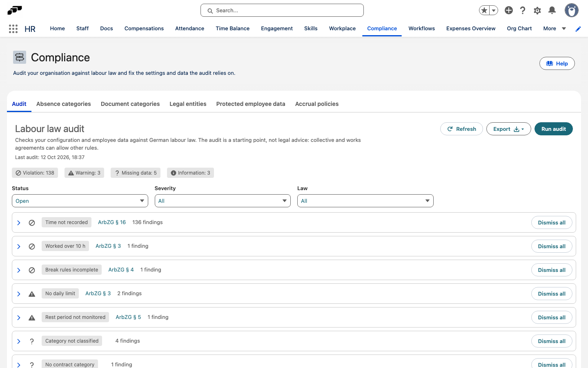Expand the Worked over 10 h group

click(19, 247)
